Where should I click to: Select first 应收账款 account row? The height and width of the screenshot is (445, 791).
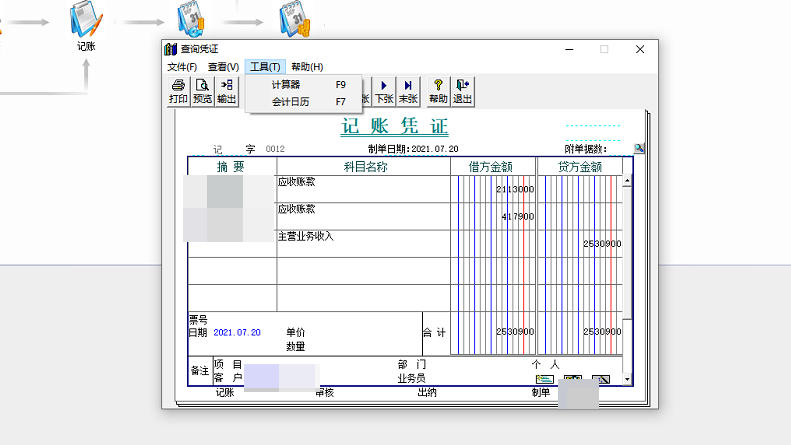[363, 189]
